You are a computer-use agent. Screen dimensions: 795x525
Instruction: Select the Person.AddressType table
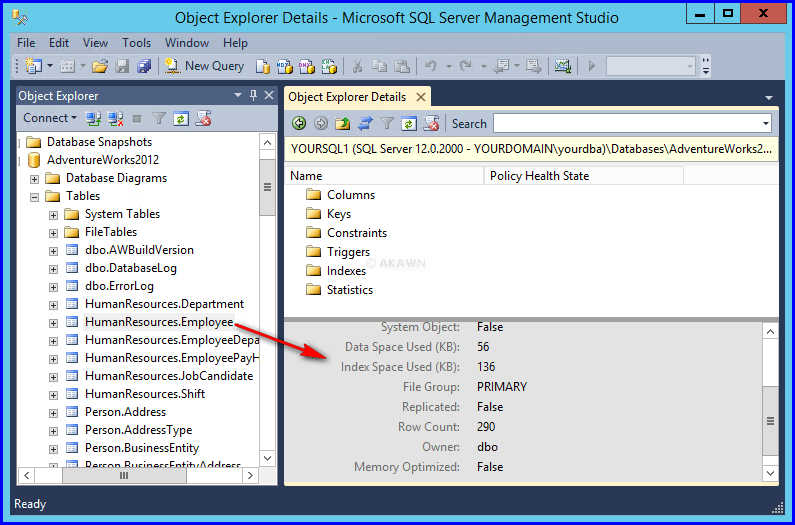(138, 430)
